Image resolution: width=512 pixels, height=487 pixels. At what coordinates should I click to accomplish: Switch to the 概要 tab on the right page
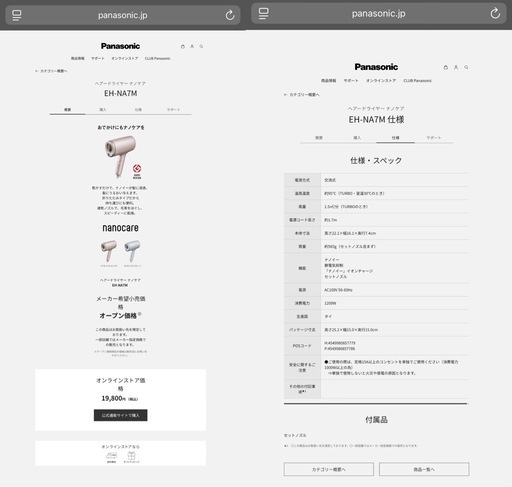click(x=319, y=138)
